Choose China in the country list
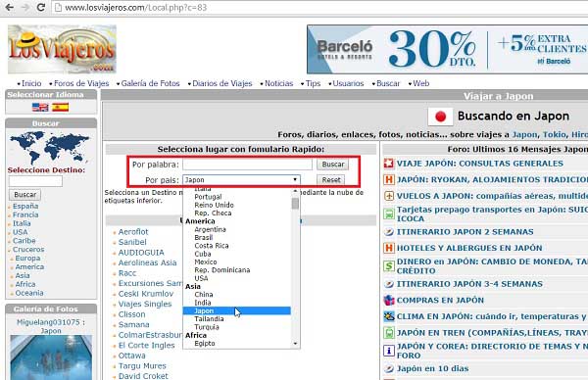 click(x=204, y=295)
